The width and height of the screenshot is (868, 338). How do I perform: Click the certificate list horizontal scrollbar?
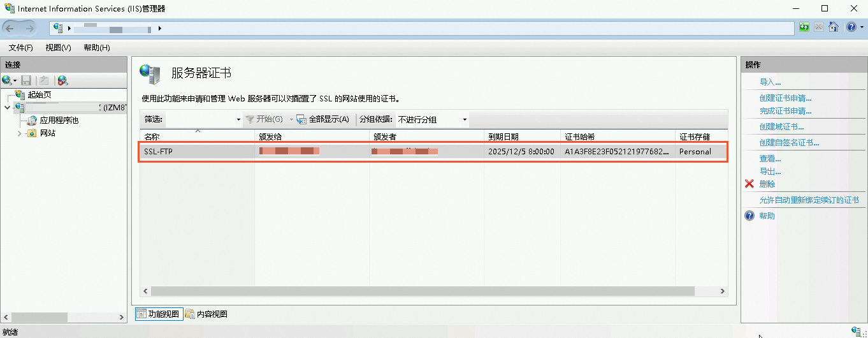[x=423, y=291]
